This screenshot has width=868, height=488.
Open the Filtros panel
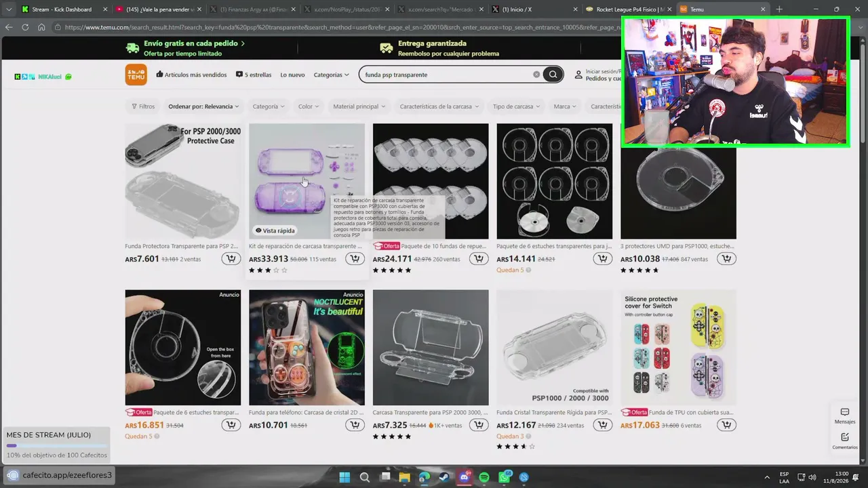[143, 106]
